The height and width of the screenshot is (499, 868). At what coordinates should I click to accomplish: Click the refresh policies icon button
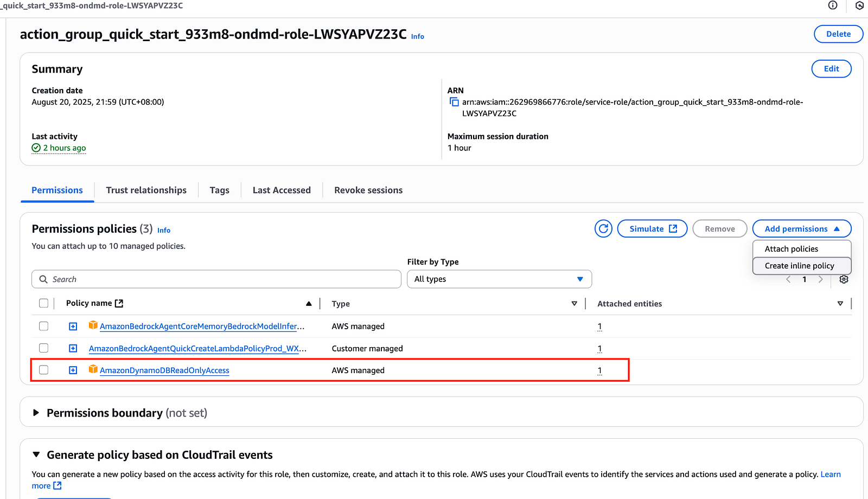coord(603,229)
